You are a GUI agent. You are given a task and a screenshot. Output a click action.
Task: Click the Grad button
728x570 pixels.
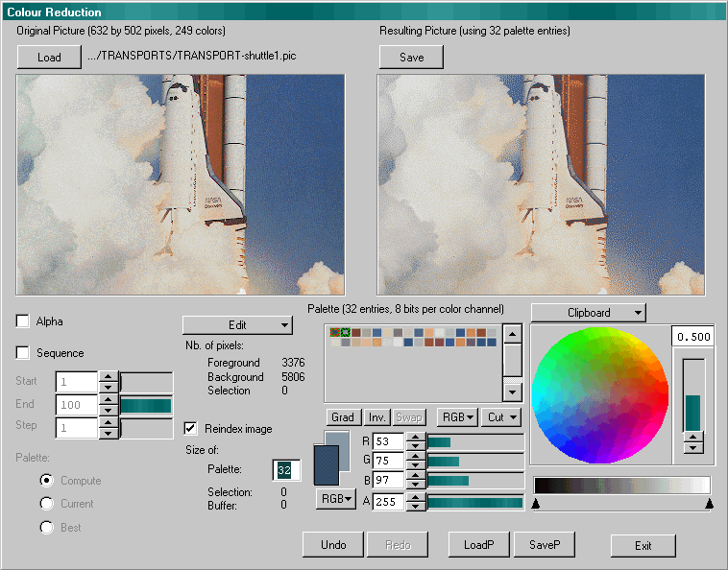343,417
